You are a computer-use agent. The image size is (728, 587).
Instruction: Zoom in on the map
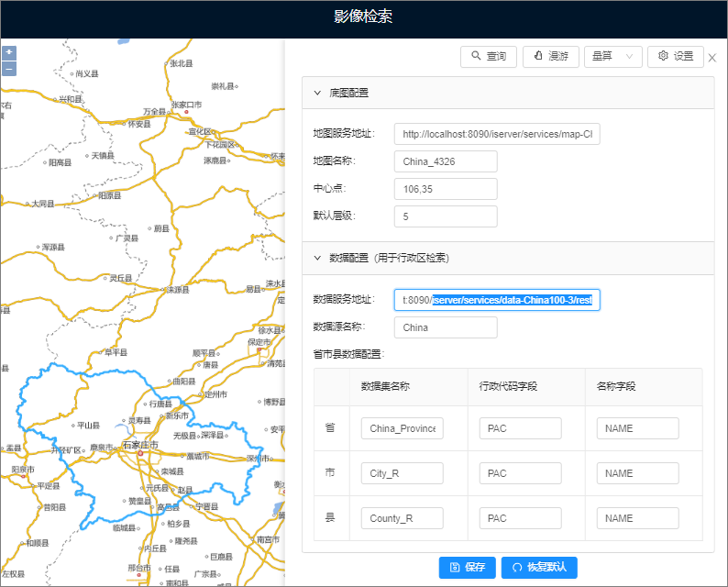tap(9, 53)
